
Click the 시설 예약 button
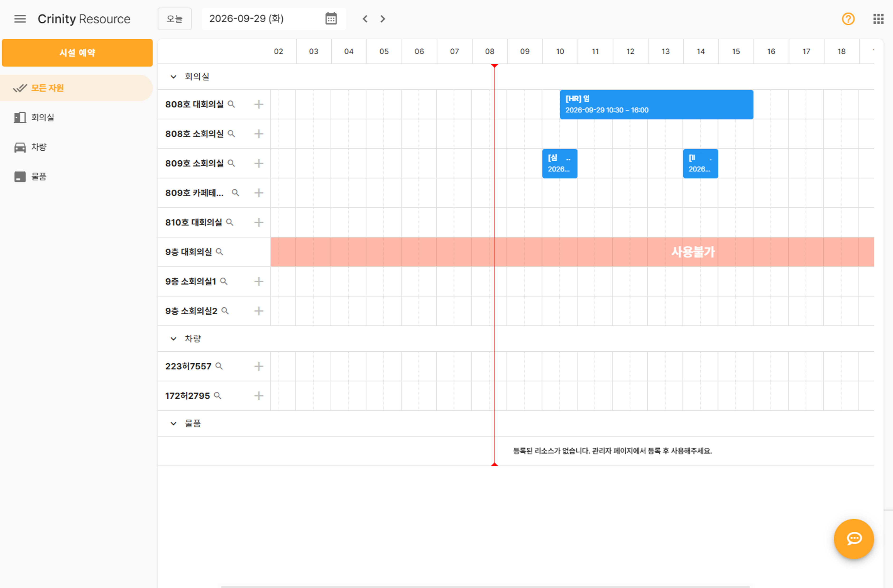[x=77, y=53]
